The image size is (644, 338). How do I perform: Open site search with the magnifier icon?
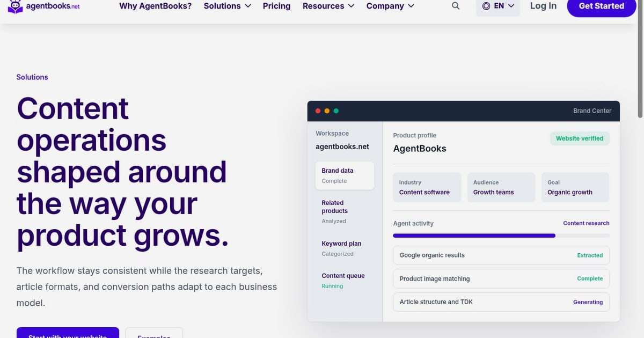pos(456,6)
